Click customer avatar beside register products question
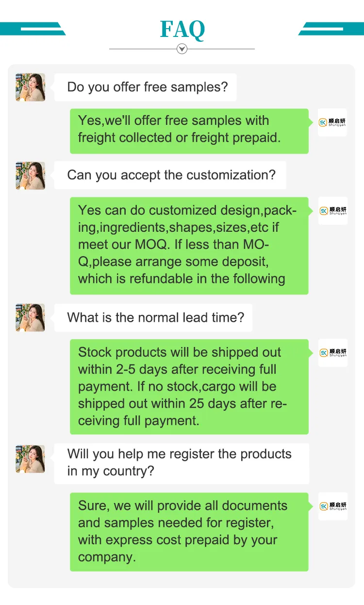364x605 pixels. coord(30,459)
